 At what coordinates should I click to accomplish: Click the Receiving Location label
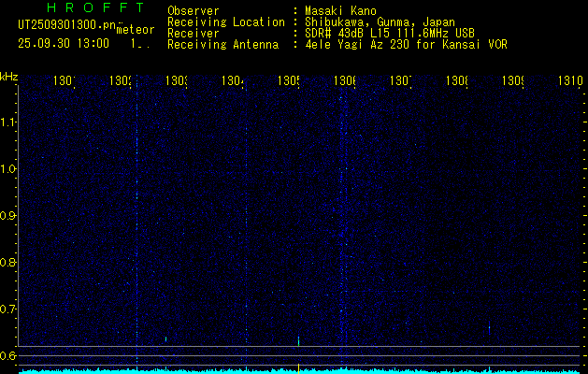pyautogui.click(x=226, y=22)
